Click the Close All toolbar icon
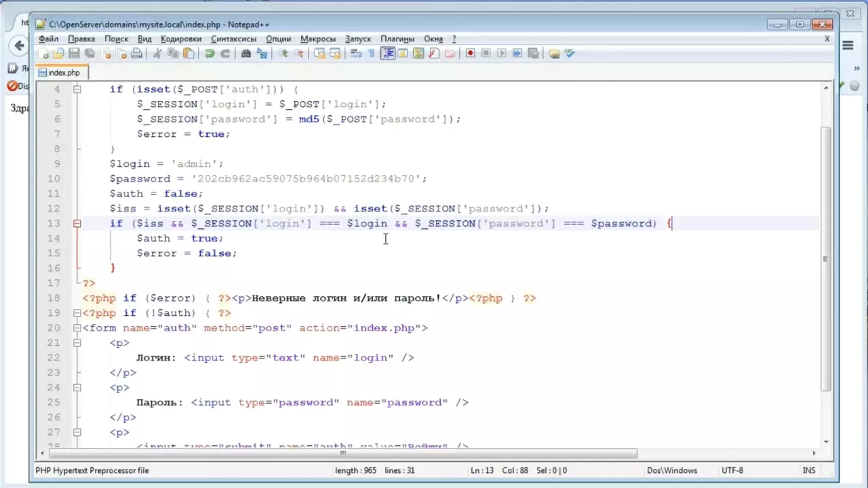The height and width of the screenshot is (488, 868). (121, 54)
